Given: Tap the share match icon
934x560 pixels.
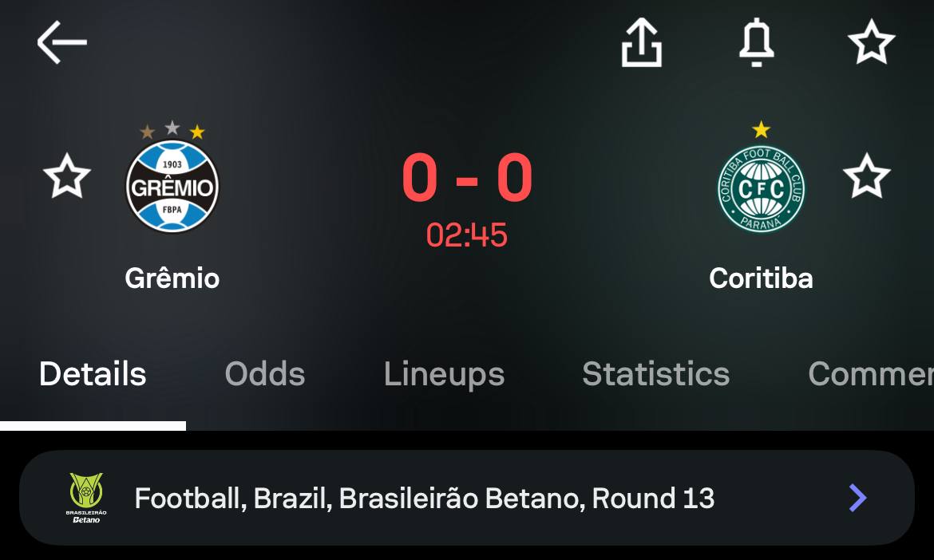Looking at the screenshot, I should click(642, 42).
